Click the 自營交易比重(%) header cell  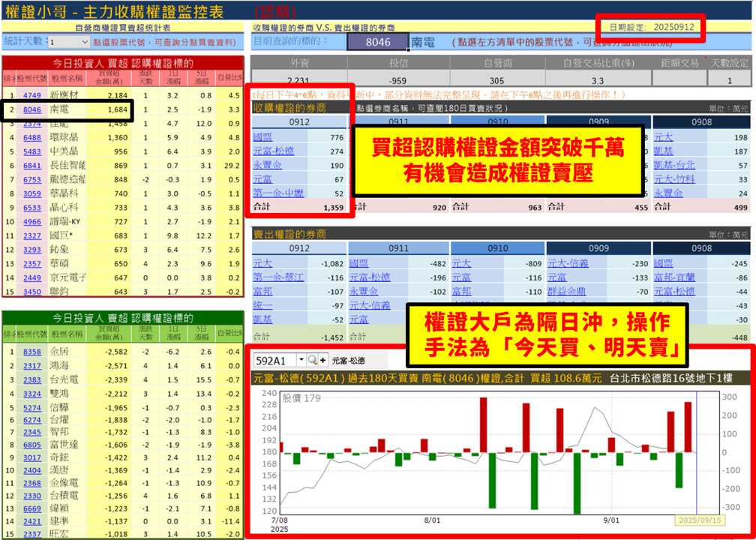tap(597, 63)
